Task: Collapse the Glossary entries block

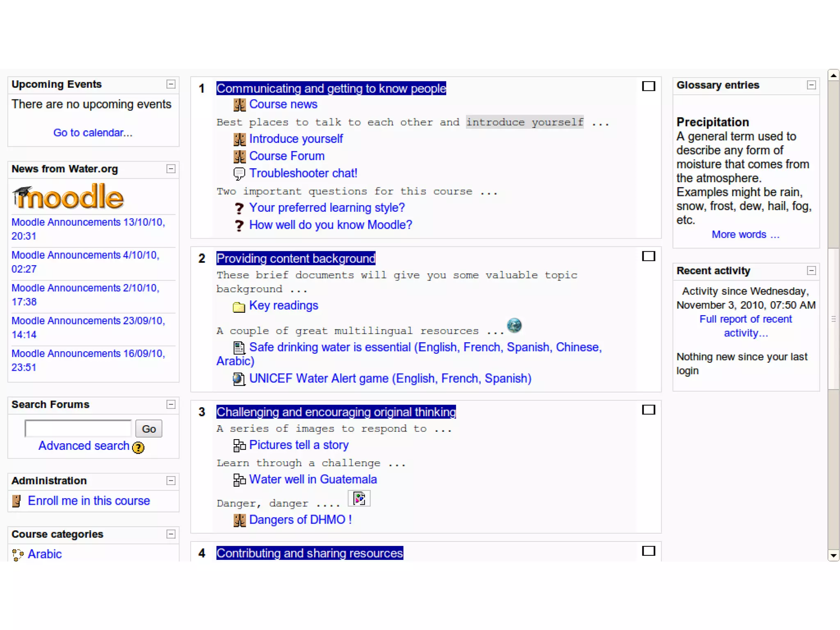Action: [811, 85]
